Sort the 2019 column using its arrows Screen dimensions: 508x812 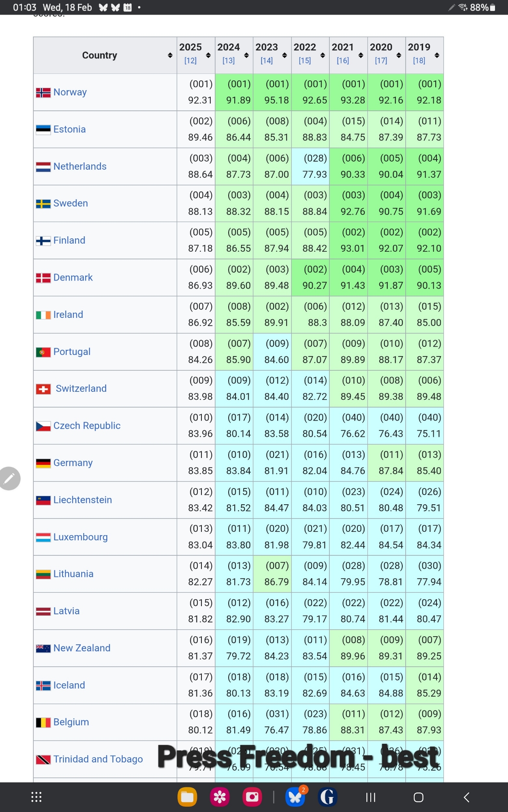tap(437, 55)
